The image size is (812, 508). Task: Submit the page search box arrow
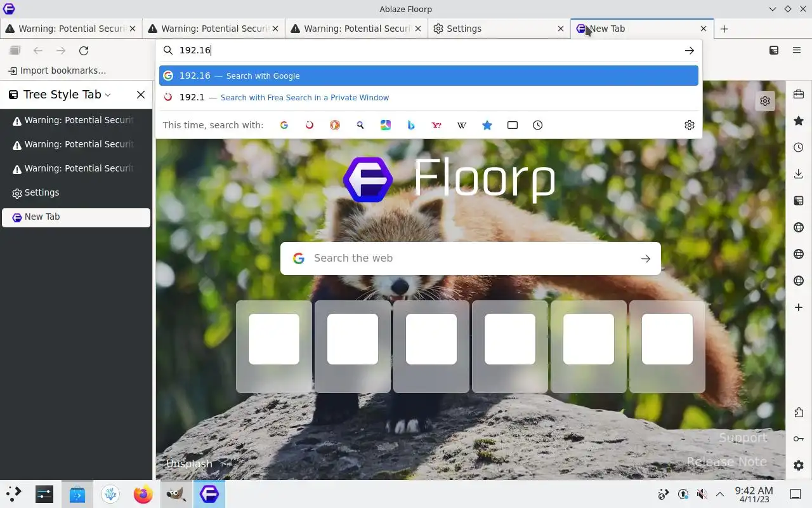point(645,258)
